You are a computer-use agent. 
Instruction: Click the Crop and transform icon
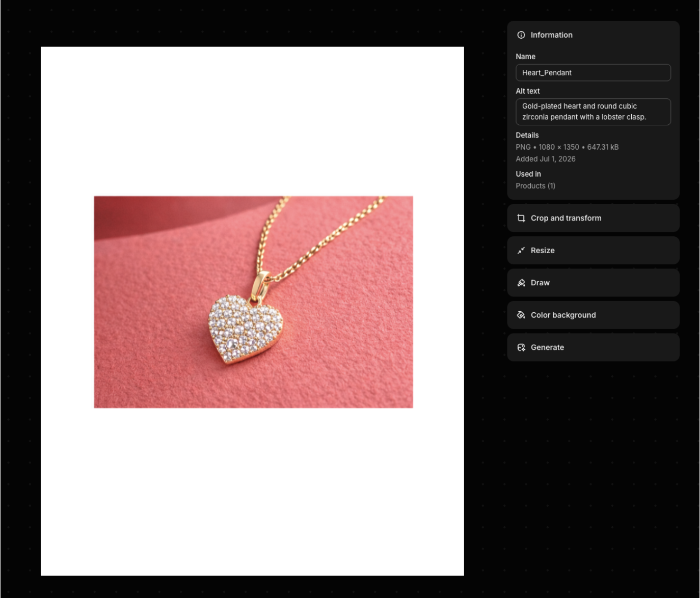(x=521, y=218)
